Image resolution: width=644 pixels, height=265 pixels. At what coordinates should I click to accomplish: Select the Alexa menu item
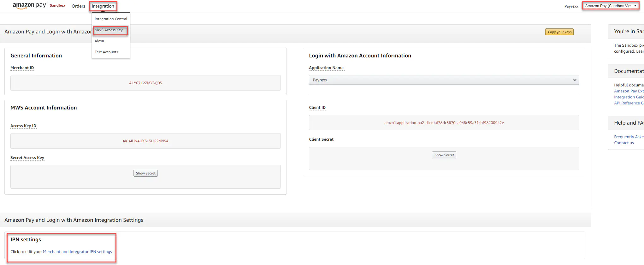(99, 41)
